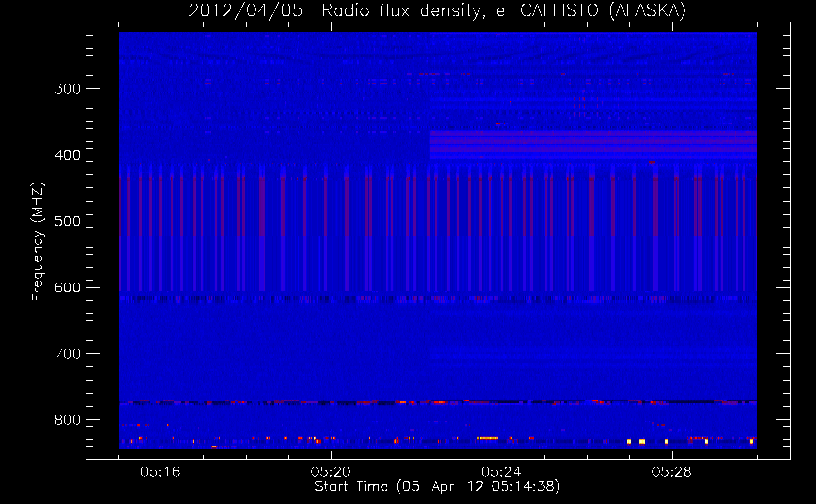Click the 05:28 time tick label
816x504 pixels.
tap(672, 472)
